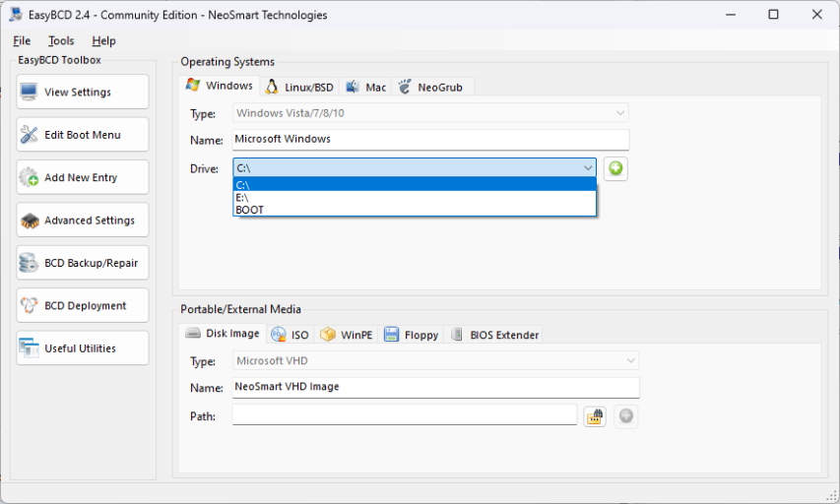This screenshot has height=504, width=840.
Task: Open the File menu
Action: tap(22, 40)
